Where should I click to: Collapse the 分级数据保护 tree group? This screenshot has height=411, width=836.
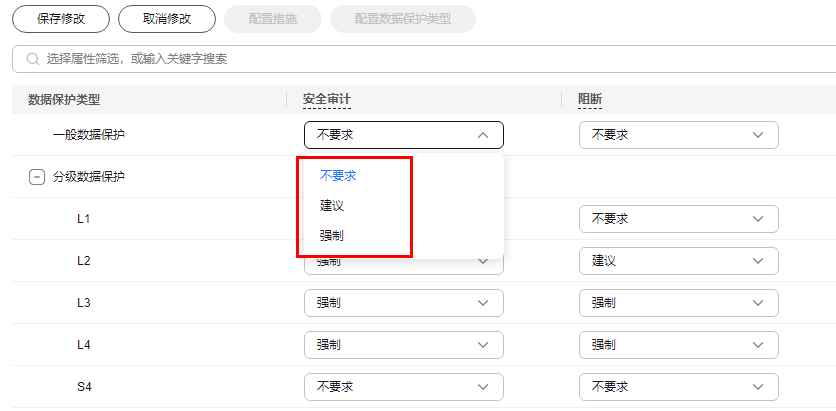click(x=37, y=177)
